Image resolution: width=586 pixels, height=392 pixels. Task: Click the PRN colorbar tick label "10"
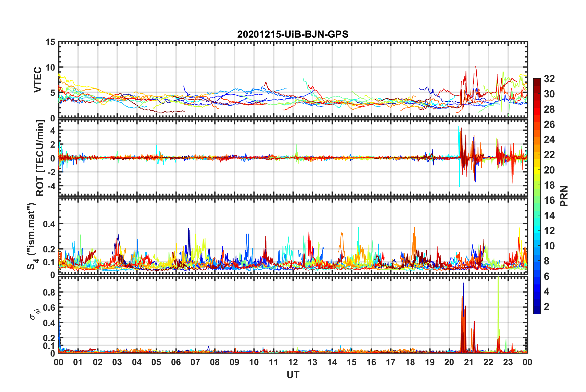[x=549, y=246]
